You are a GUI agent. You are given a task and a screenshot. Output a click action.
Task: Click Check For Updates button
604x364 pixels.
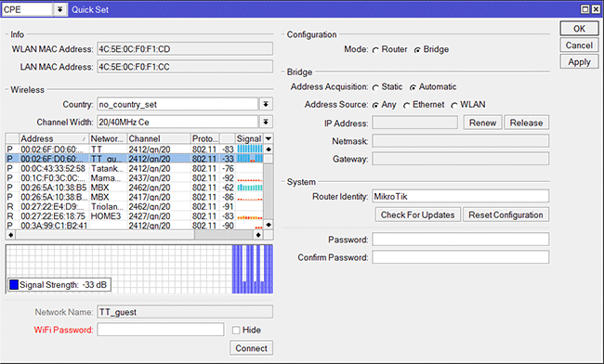click(x=418, y=214)
